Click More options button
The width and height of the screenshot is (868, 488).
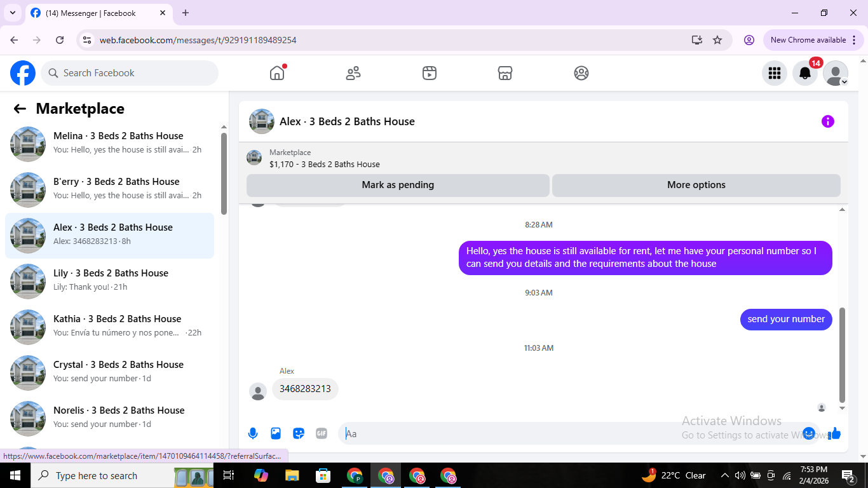(x=696, y=185)
